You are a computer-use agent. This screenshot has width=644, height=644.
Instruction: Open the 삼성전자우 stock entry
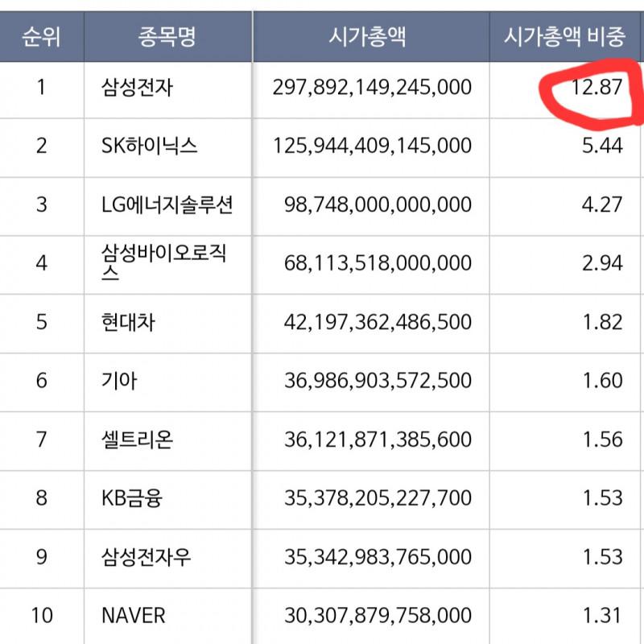[x=147, y=557]
